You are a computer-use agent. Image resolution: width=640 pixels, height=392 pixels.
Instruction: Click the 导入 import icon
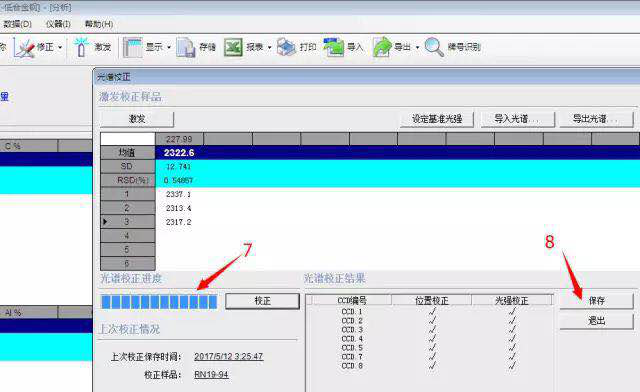[333, 47]
